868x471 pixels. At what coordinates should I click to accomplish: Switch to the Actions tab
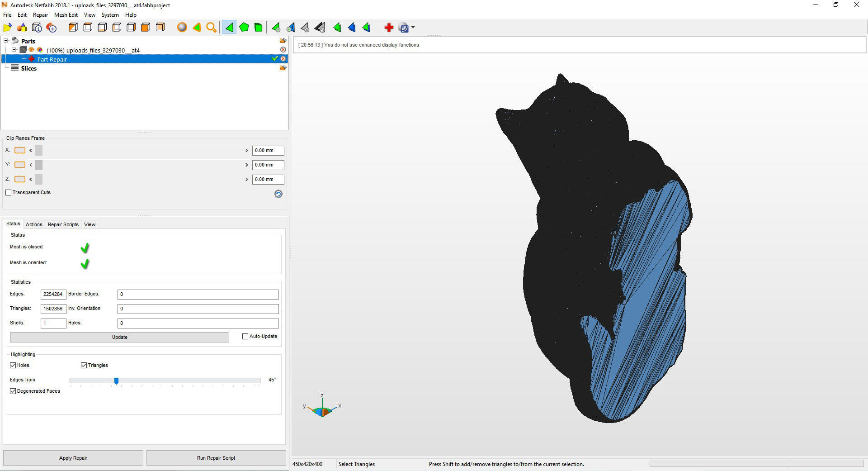[34, 224]
